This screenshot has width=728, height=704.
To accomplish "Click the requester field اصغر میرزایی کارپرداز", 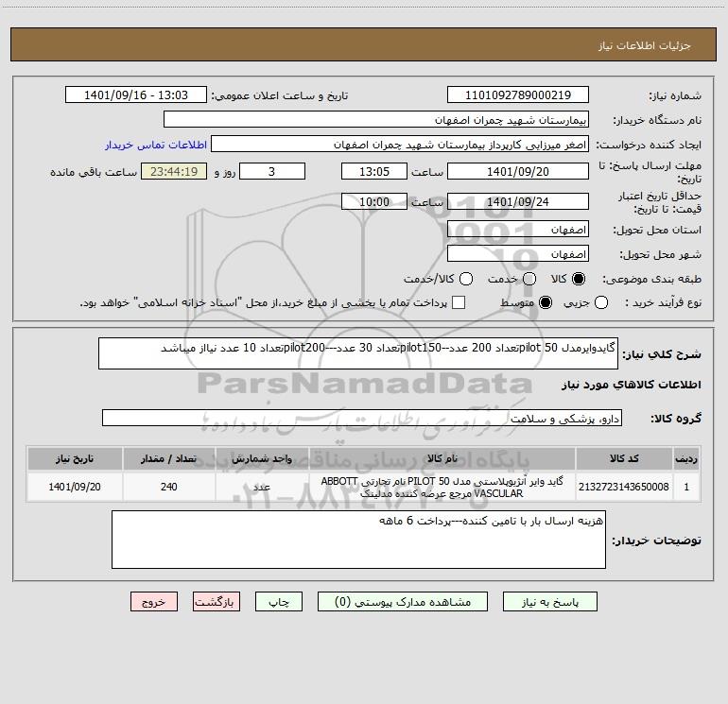I will [400, 145].
